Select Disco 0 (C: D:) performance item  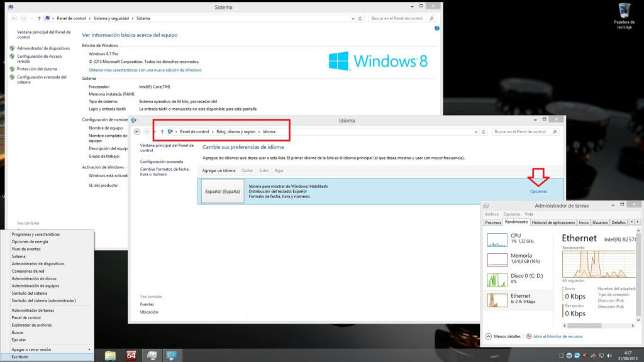[519, 280]
